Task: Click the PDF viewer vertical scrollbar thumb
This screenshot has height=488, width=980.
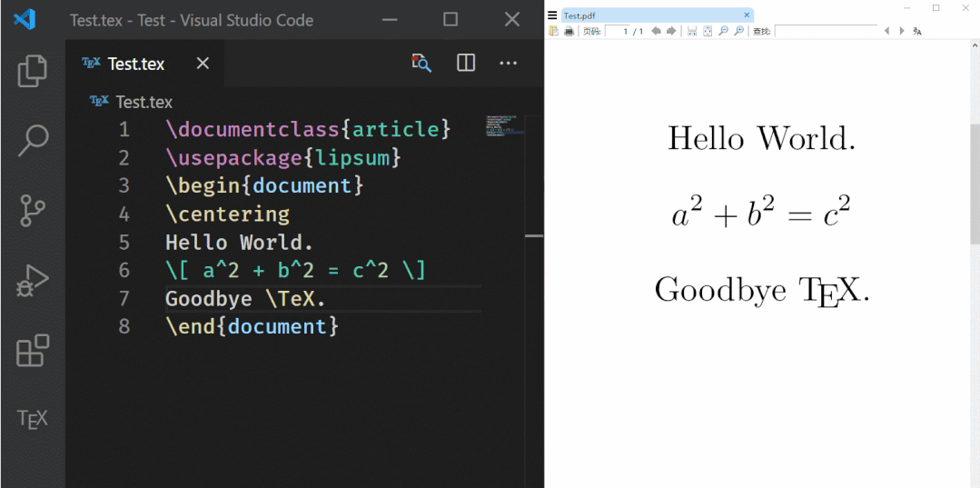Action: [x=975, y=184]
